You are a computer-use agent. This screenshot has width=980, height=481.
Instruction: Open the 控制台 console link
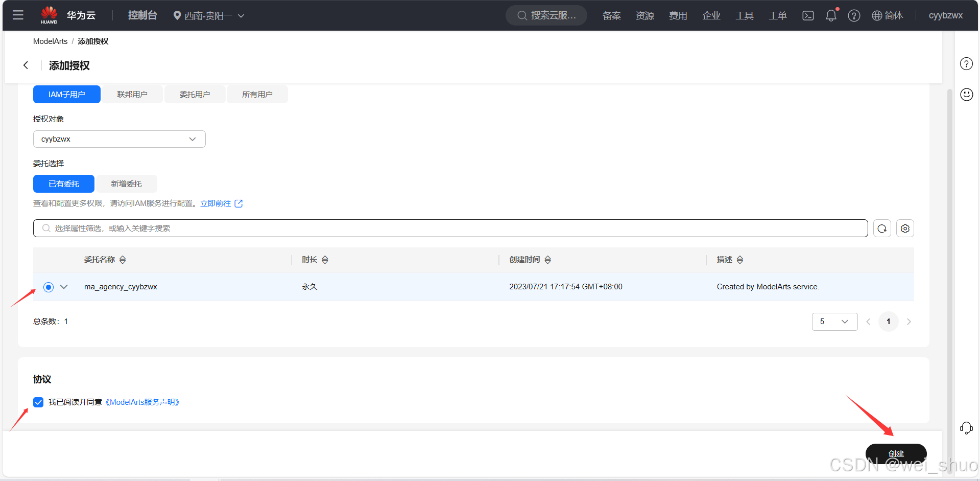[142, 15]
